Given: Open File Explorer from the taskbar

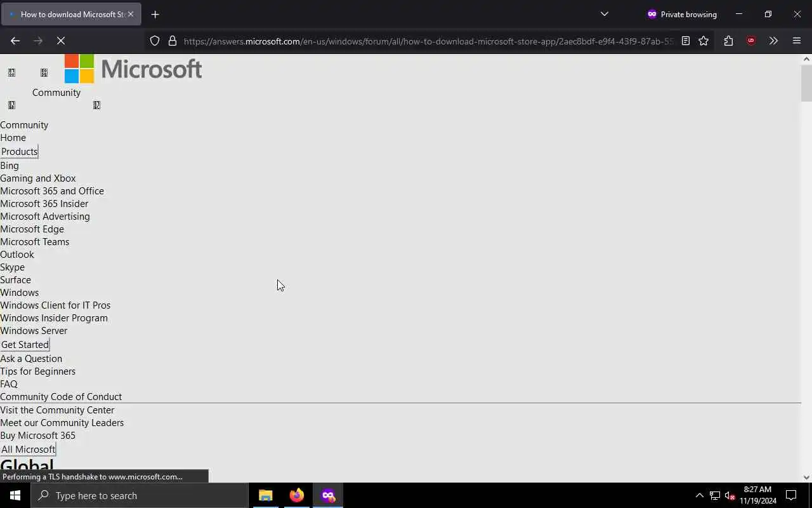Looking at the screenshot, I should coord(266,495).
